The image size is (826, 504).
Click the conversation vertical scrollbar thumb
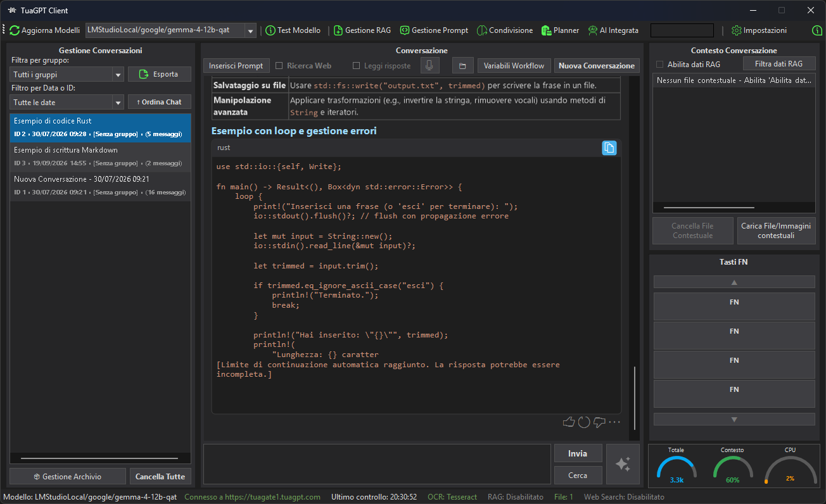(x=635, y=399)
